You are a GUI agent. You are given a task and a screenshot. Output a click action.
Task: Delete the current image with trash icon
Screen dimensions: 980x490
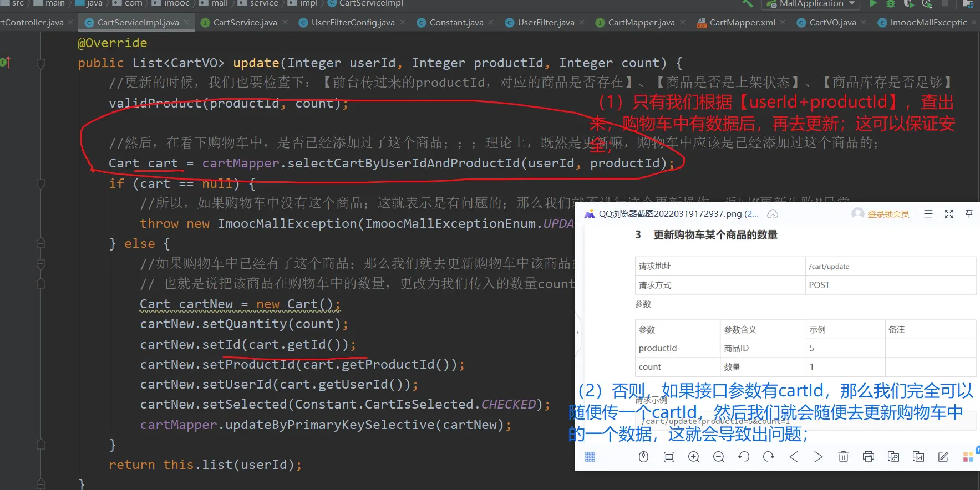click(x=844, y=457)
